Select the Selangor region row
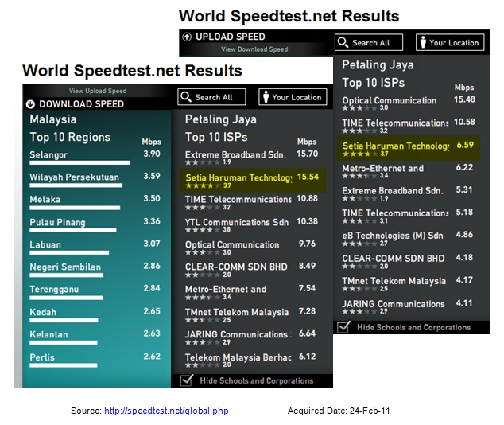The width and height of the screenshot is (504, 425). (95, 158)
